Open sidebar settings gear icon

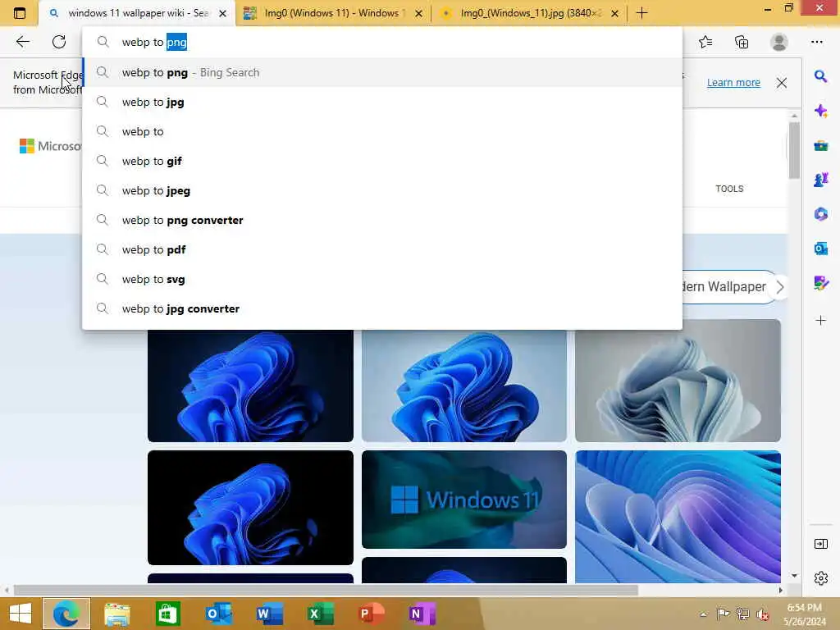[820, 578]
